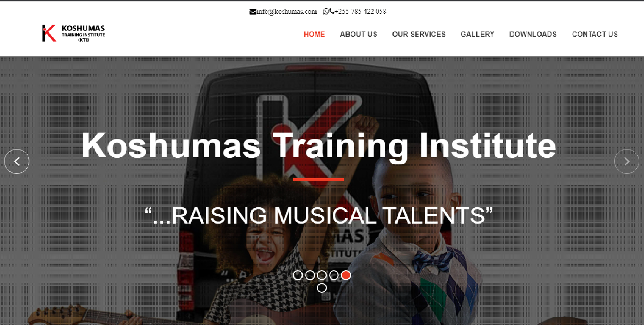Click the Koshumas Training Institute headline

(319, 146)
